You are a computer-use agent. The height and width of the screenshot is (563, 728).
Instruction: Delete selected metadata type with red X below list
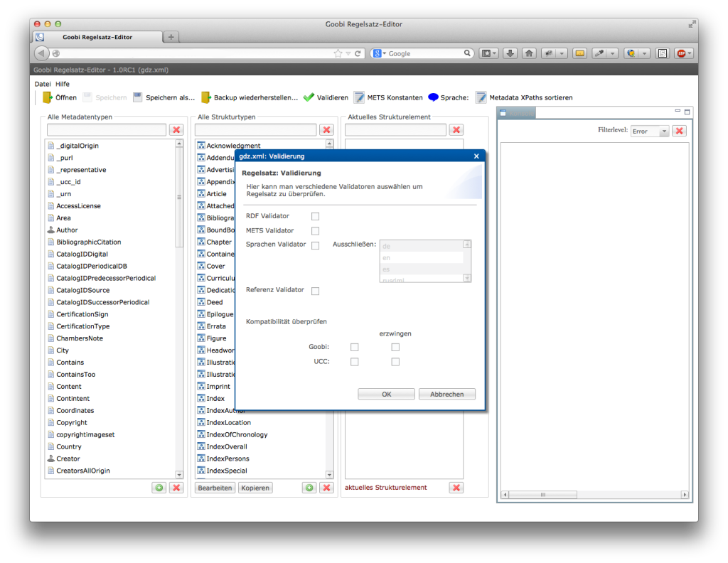pos(176,488)
